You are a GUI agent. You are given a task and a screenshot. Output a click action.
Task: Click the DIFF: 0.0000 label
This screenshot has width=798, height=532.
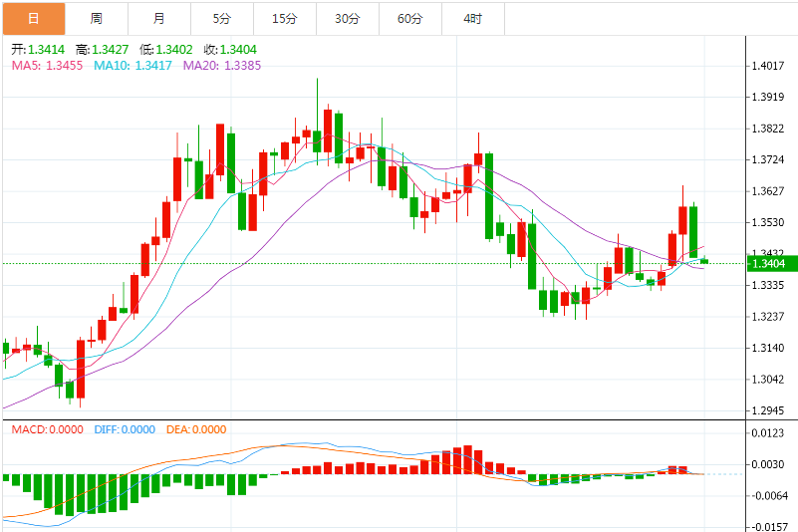coord(125,429)
